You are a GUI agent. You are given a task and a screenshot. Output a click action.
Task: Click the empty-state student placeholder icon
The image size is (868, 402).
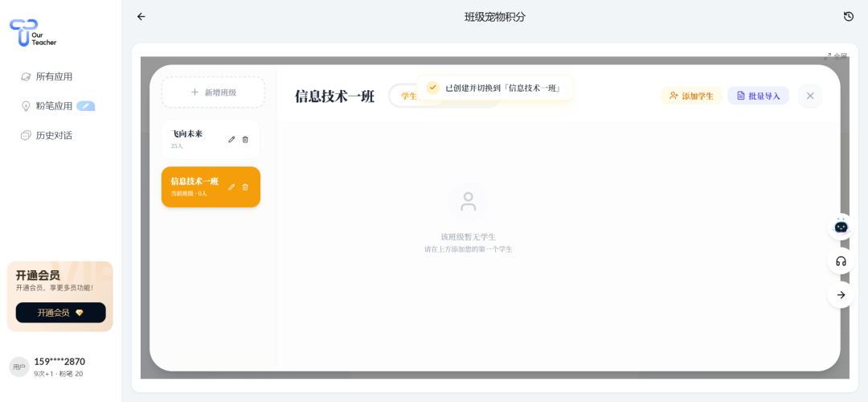pos(469,202)
